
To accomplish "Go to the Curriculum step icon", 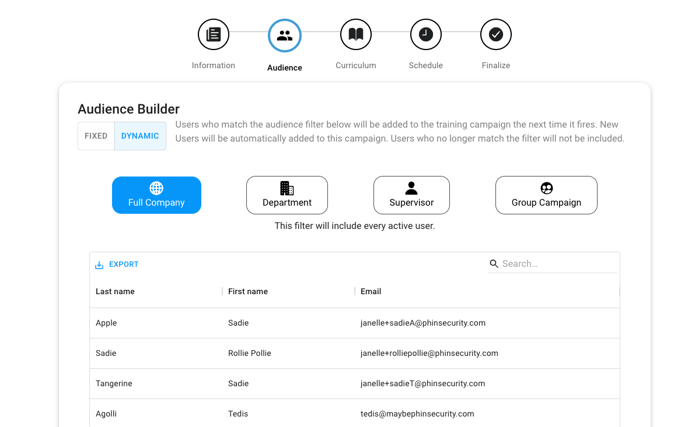I will [355, 34].
